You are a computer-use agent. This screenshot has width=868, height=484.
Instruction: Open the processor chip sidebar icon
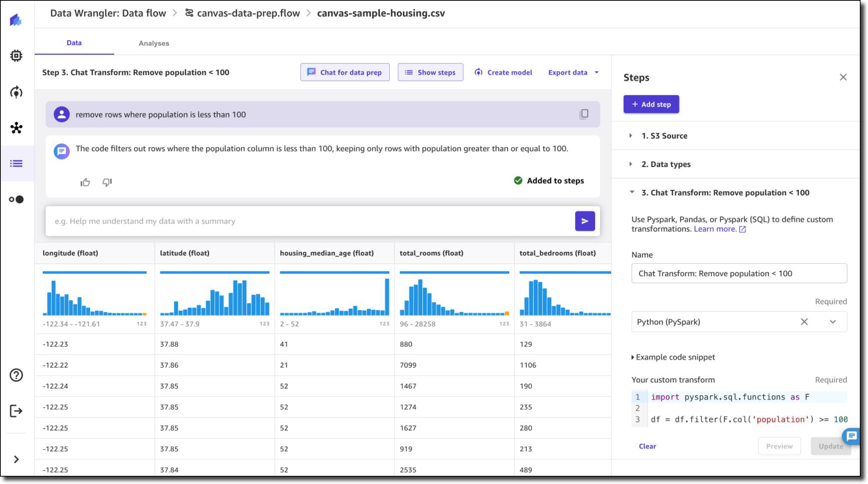click(16, 56)
